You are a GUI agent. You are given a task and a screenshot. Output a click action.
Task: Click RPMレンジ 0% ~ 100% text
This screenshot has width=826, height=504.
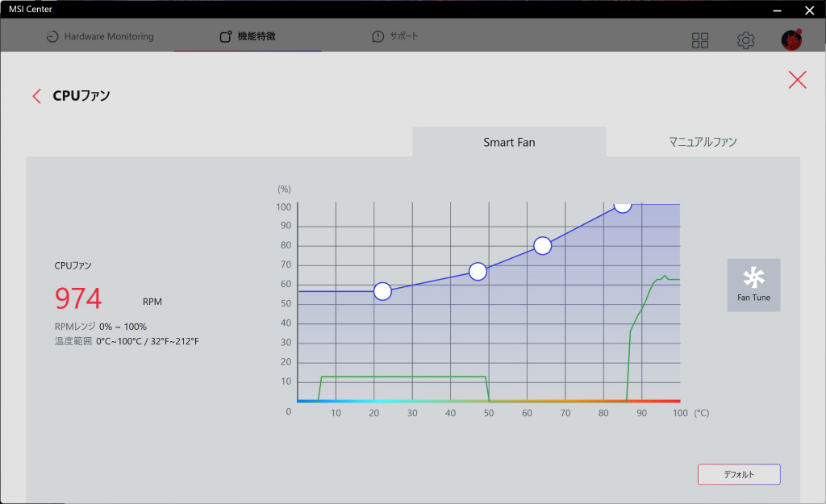101,327
